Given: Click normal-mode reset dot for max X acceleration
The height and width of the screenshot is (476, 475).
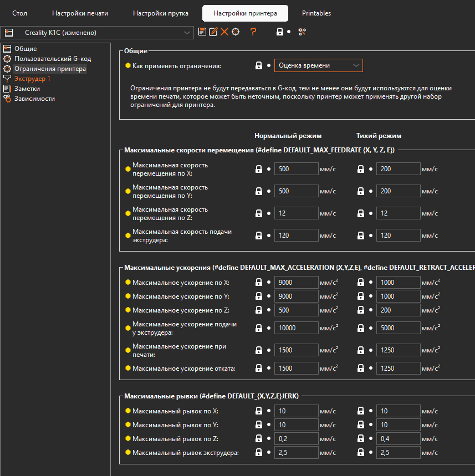Looking at the screenshot, I should [269, 282].
